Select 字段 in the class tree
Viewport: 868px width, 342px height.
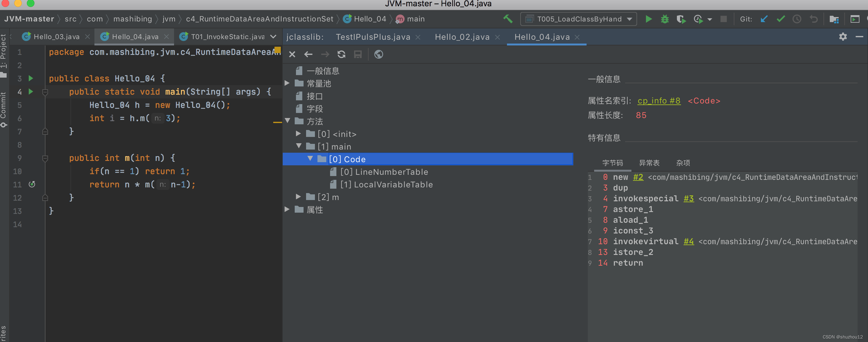(x=315, y=109)
